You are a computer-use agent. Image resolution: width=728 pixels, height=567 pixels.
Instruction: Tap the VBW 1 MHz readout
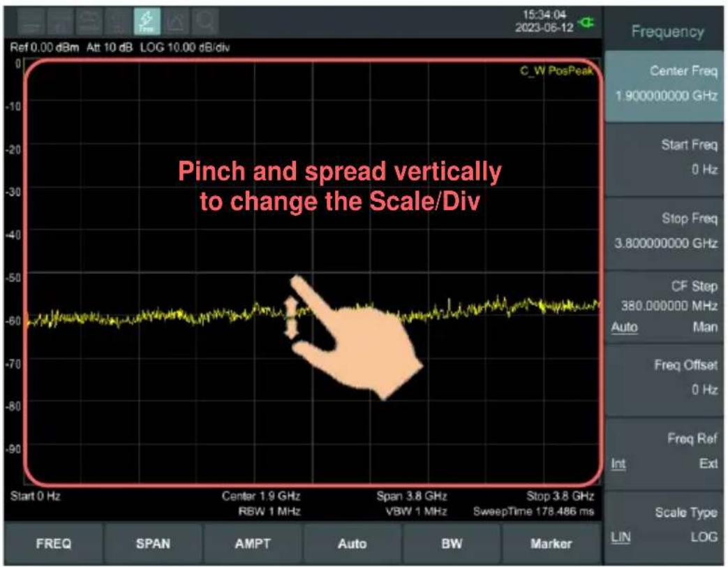[416, 511]
